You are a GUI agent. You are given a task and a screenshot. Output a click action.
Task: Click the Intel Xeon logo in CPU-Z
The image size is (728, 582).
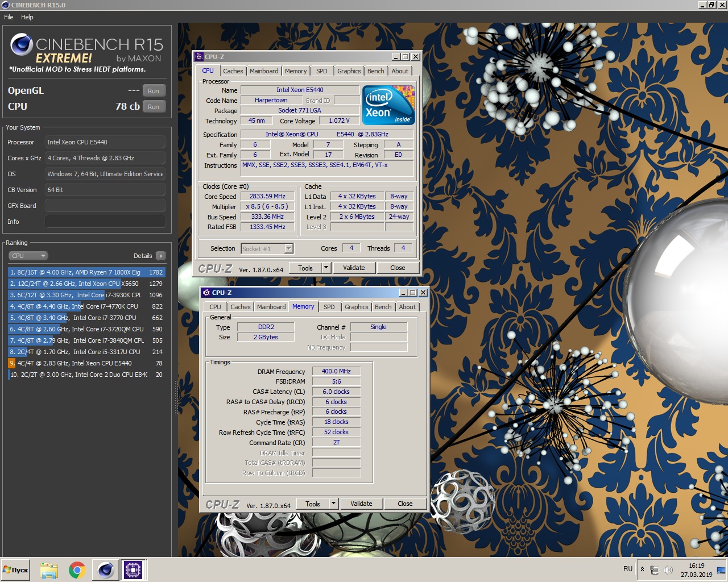click(389, 105)
